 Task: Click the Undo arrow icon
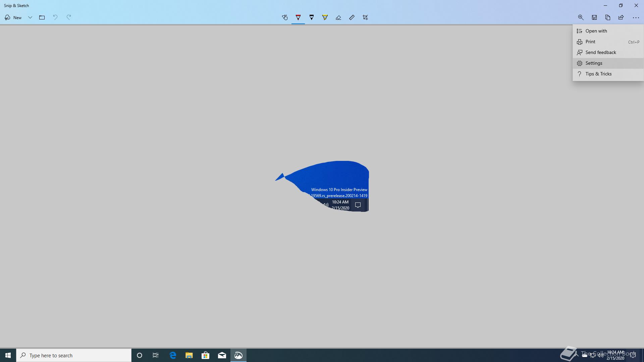pyautogui.click(x=55, y=17)
